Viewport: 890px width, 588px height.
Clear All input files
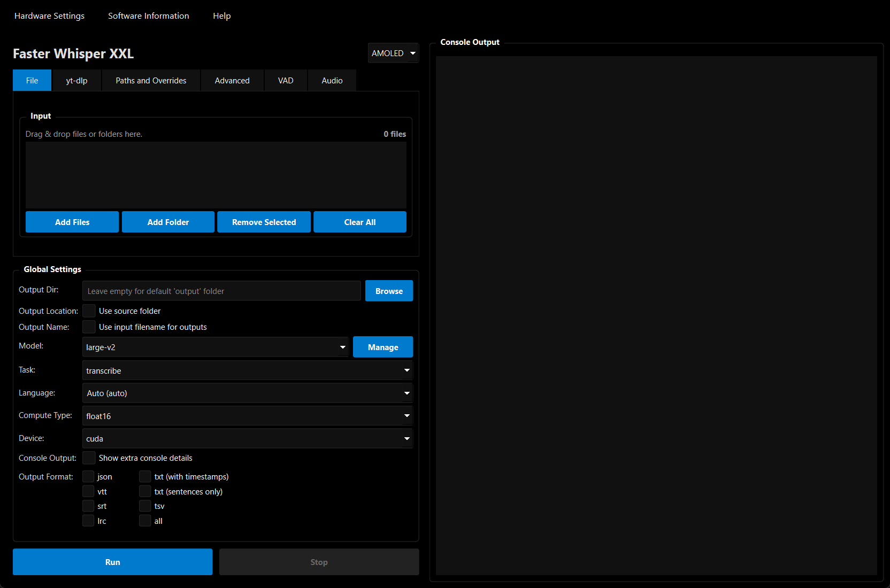tap(360, 222)
